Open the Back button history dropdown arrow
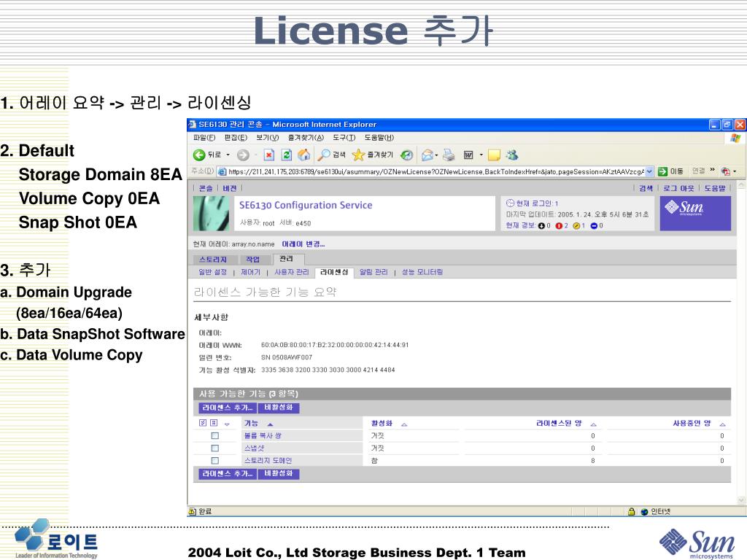This screenshot has width=747, height=560. coord(228,155)
